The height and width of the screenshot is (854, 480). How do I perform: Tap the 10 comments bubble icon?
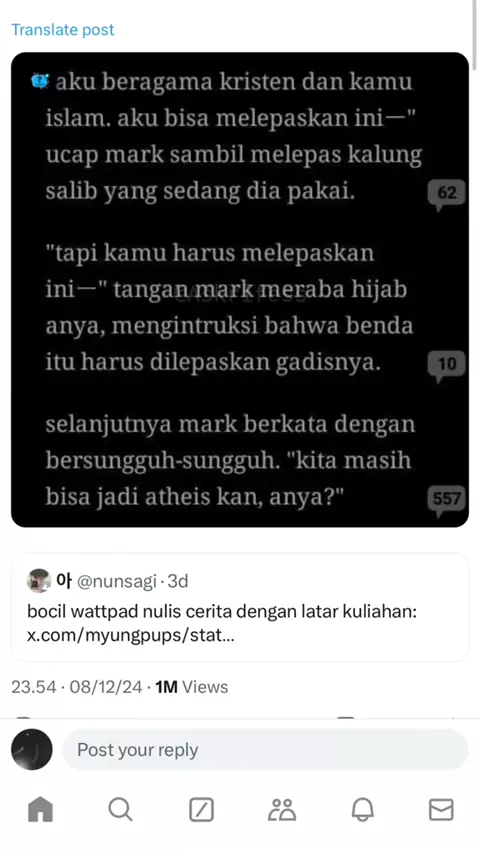pos(446,365)
